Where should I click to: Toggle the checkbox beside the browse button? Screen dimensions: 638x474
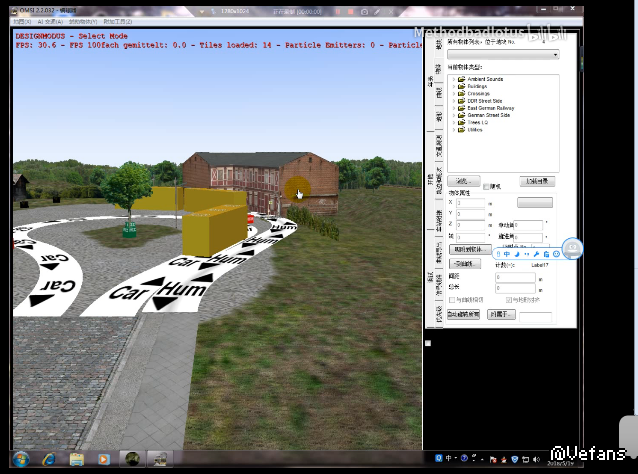pyautogui.click(x=487, y=186)
